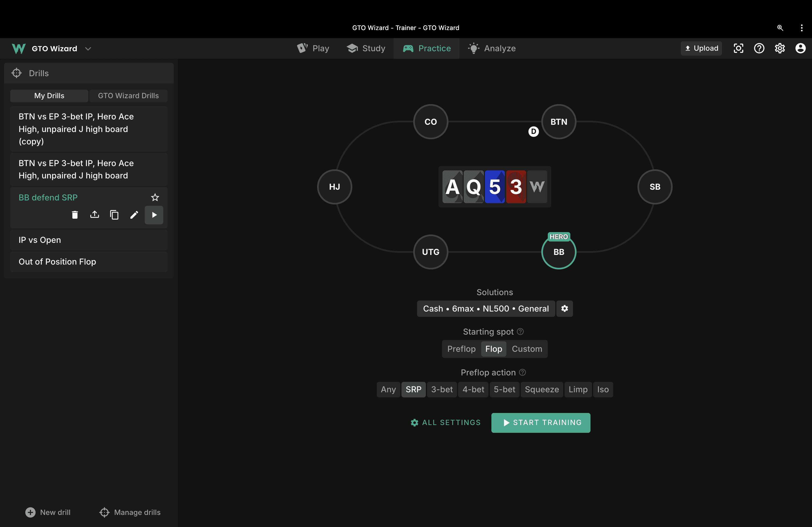Viewport: 812px width, 527px height.
Task: Switch to GTO Wizard Drills tab
Action: (128, 96)
